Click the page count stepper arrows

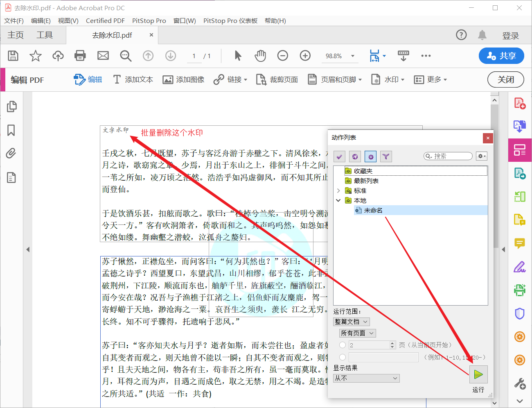[392, 345]
